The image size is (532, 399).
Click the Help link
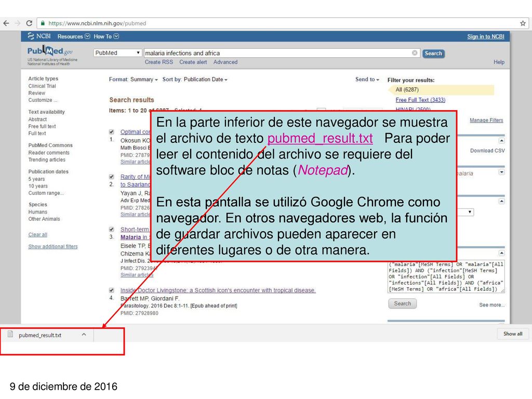click(499, 62)
